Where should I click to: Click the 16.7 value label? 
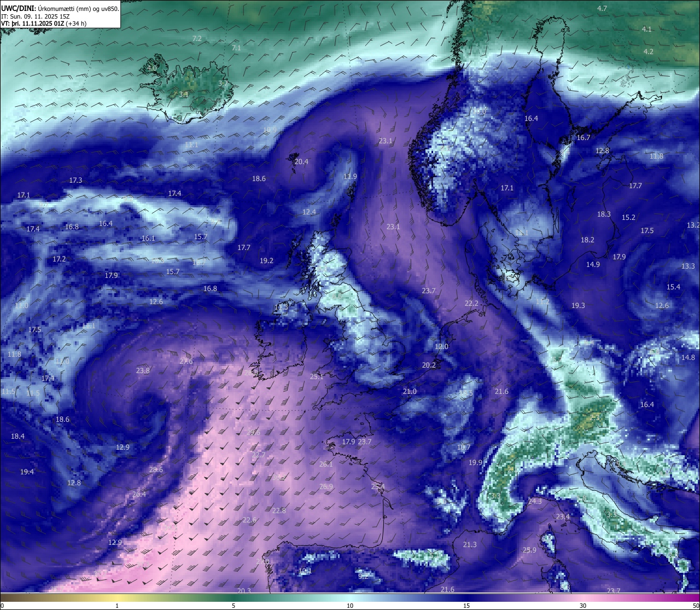[x=584, y=137]
